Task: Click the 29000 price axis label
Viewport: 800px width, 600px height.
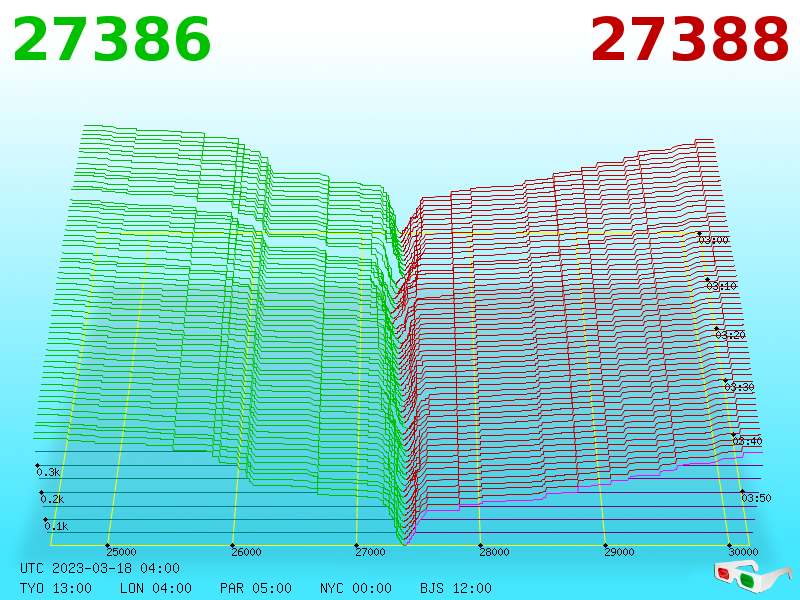Action: (x=619, y=552)
